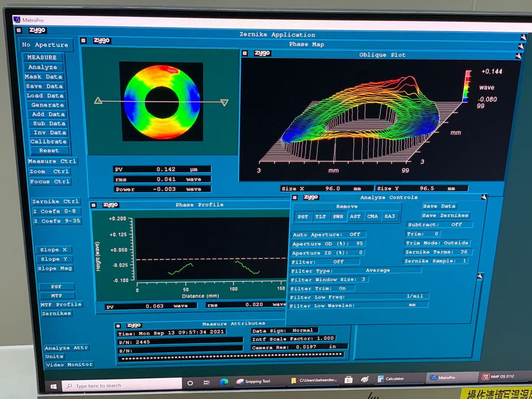Open Mask Data editor

pyautogui.click(x=44, y=76)
